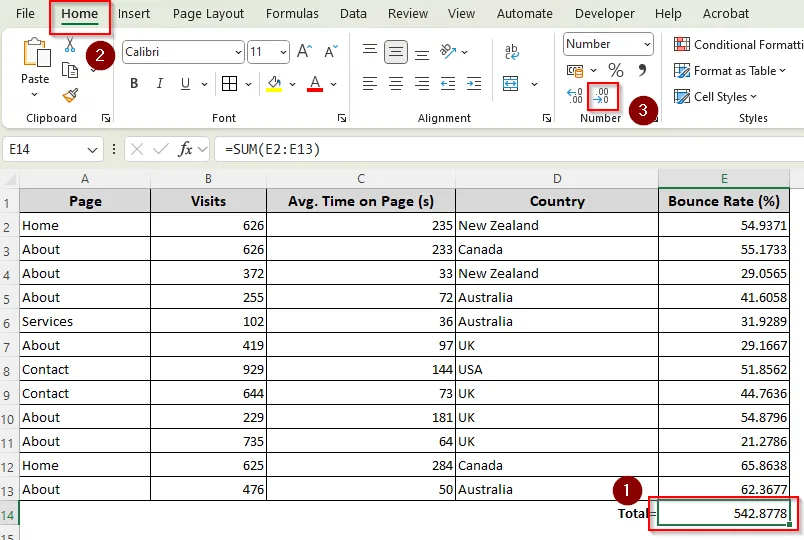Screen dimensions: 804x540
Task: Switch to the Formulas tab
Action: pos(292,13)
